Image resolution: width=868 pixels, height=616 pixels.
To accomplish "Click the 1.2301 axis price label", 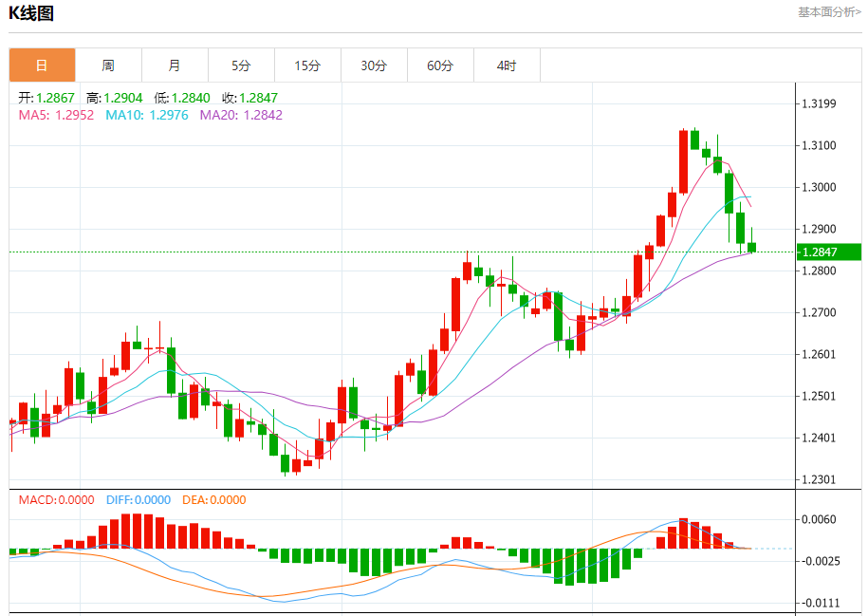I will [820, 479].
